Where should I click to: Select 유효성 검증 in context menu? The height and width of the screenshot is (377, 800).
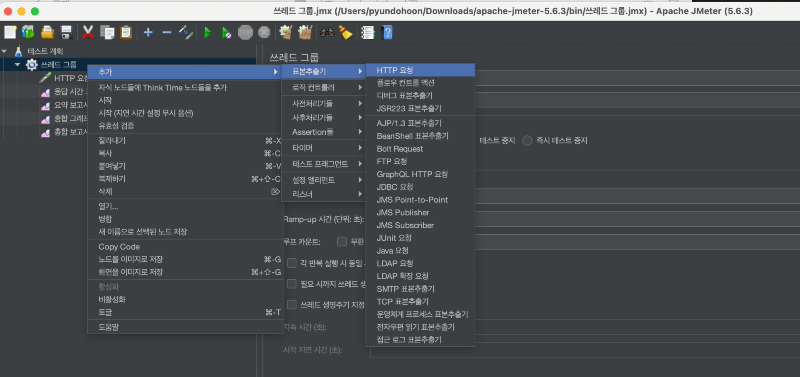[185, 125]
